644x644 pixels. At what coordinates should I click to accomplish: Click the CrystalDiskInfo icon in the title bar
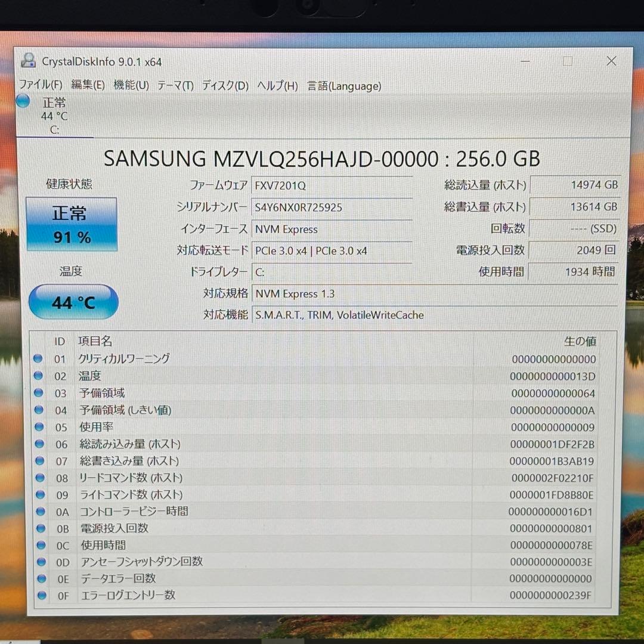click(x=29, y=60)
